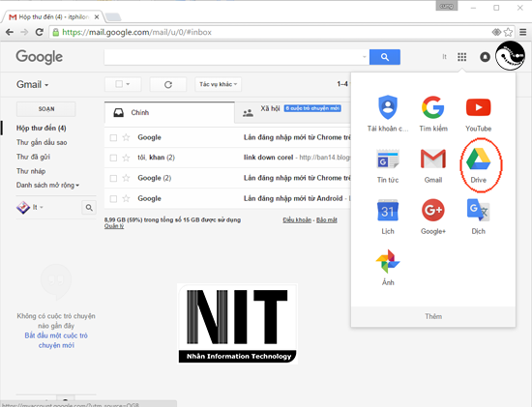Screen dimensions: 532x407
Task: Go forward with the browser arrow
Action: [x=24, y=32]
